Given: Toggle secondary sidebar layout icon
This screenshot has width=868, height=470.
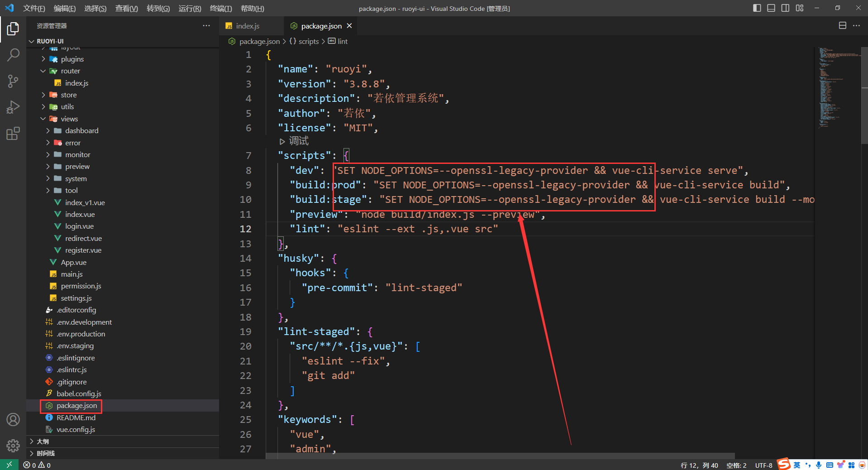Looking at the screenshot, I should click(x=785, y=8).
